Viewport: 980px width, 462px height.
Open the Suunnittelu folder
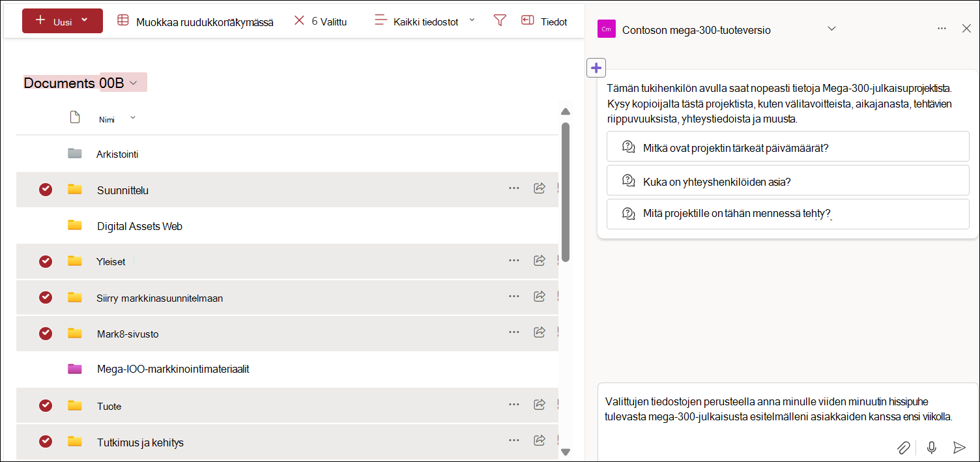coord(122,190)
